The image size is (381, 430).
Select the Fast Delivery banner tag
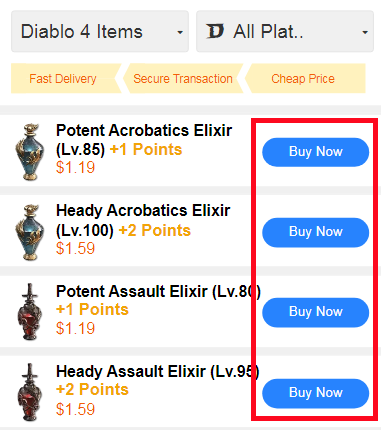(63, 79)
